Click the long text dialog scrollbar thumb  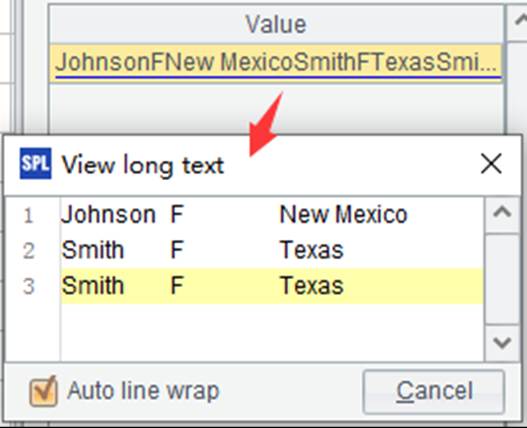pos(502,279)
